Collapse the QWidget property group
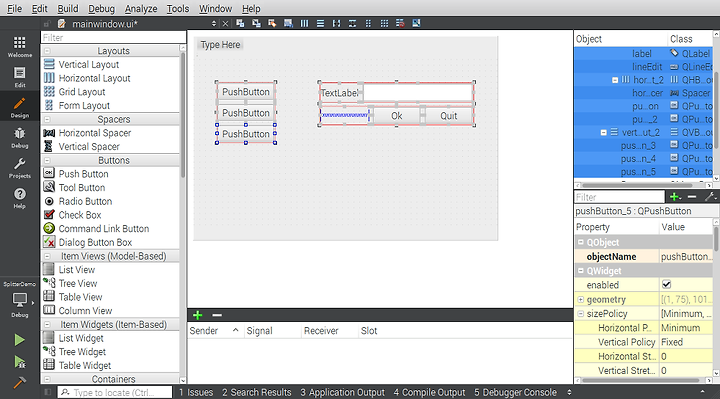The width and height of the screenshot is (720, 399). tap(580, 271)
